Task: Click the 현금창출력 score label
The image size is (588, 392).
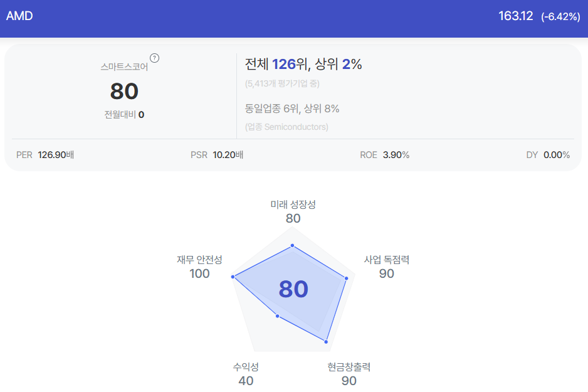Action: tap(349, 374)
